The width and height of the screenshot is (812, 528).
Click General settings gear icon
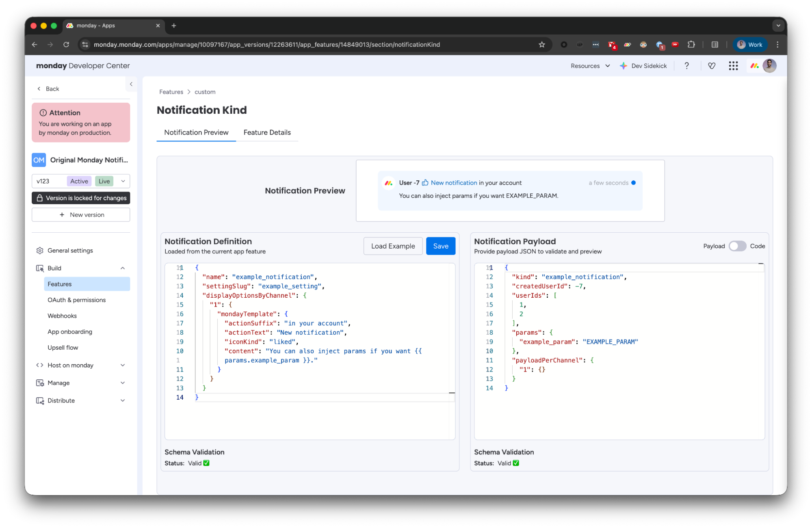[x=40, y=251]
